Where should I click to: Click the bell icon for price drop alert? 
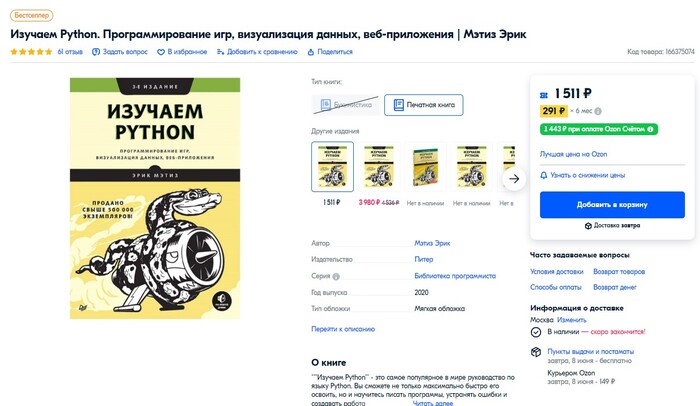pyautogui.click(x=544, y=175)
